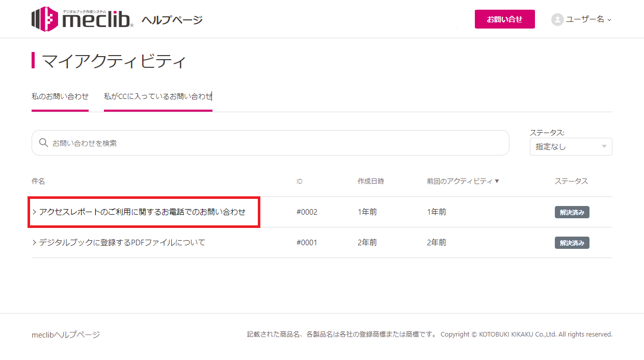Click the sort arrow beside 前回のアクティビティ
The image size is (644, 360).
point(497,182)
